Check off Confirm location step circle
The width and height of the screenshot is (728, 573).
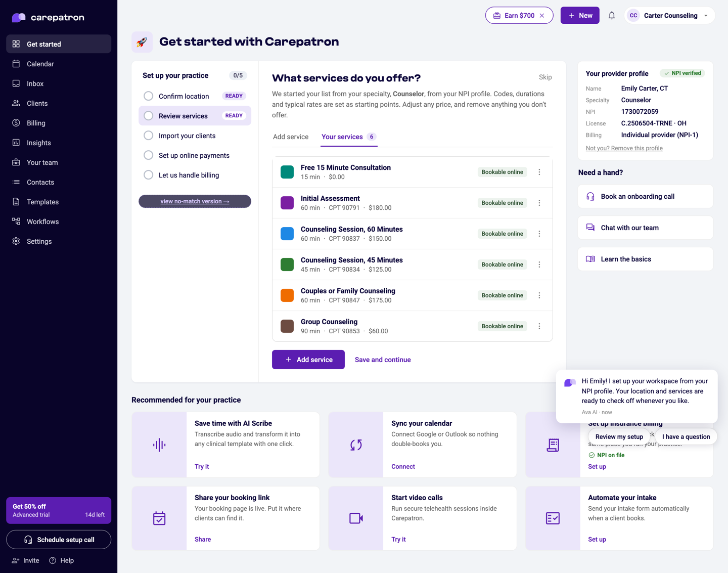click(x=149, y=96)
